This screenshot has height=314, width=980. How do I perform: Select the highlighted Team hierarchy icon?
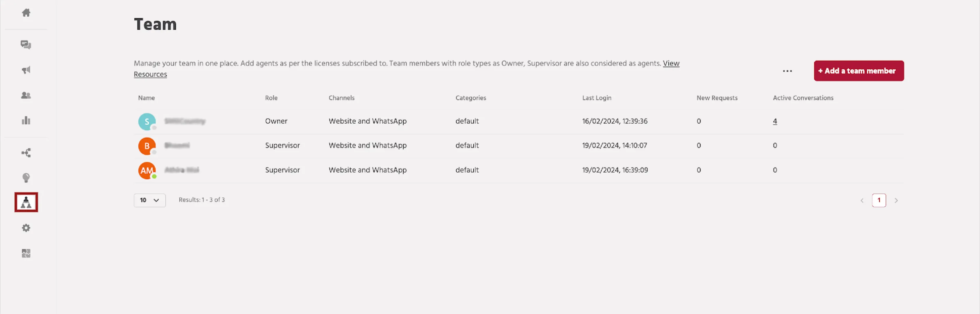(x=26, y=202)
